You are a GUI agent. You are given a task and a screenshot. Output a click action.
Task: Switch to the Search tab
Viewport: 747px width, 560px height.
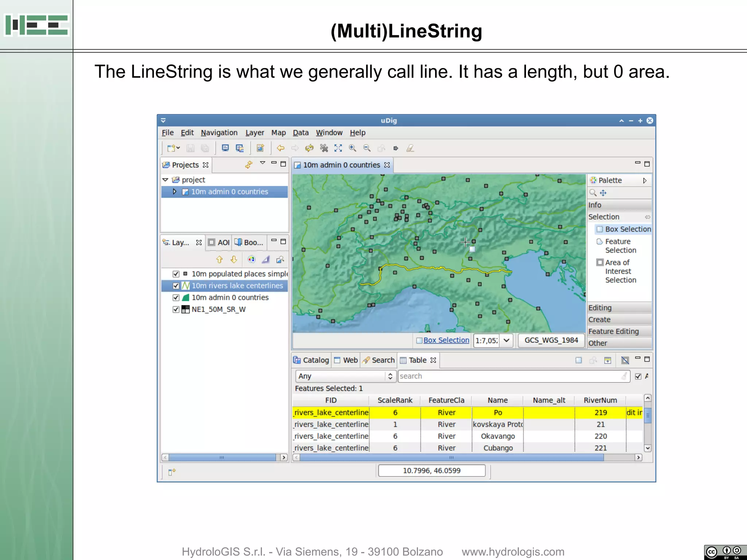pos(378,360)
